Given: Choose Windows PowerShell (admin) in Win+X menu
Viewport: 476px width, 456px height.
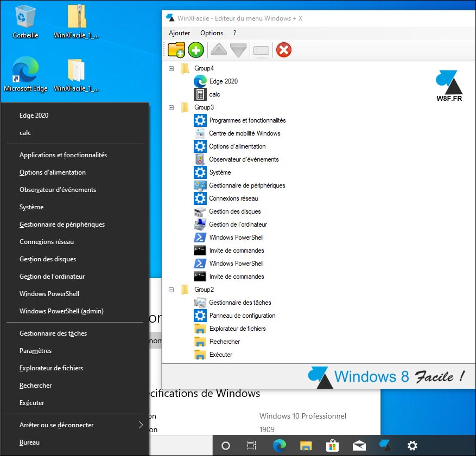Looking at the screenshot, I should click(75, 311).
